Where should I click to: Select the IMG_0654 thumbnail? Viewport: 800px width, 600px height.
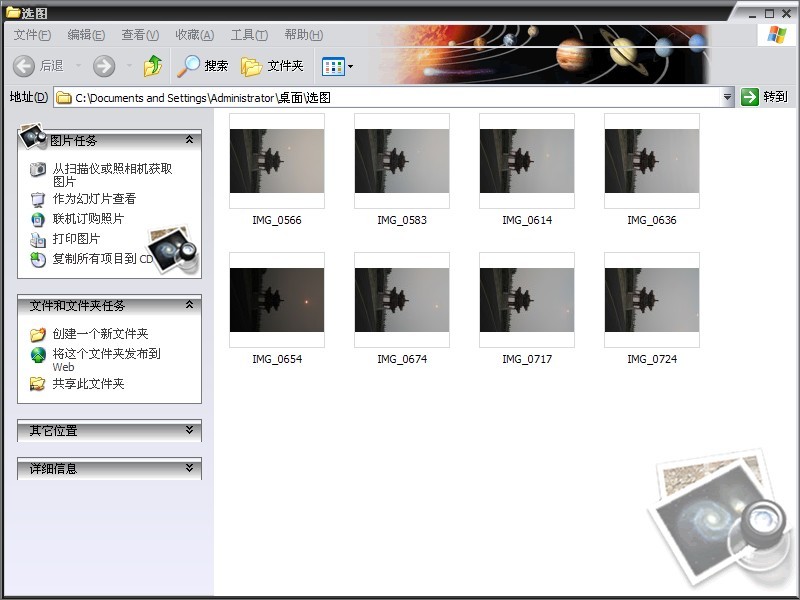coord(277,300)
